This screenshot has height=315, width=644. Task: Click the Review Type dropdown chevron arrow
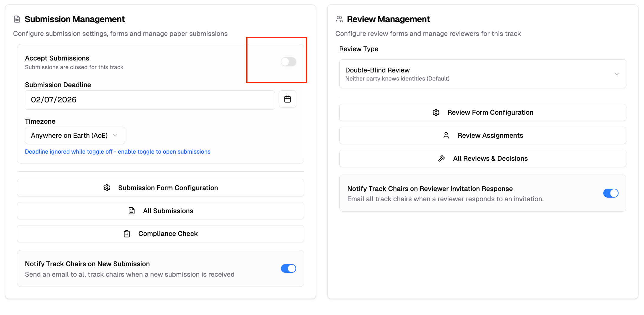click(x=616, y=74)
